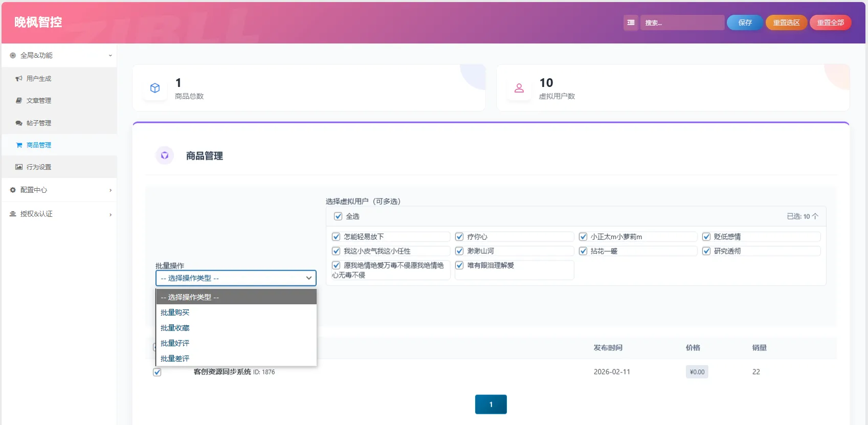Uncheck the user 愿我绝情绝爱万毒不侵
This screenshot has height=425, width=868.
[x=336, y=265]
